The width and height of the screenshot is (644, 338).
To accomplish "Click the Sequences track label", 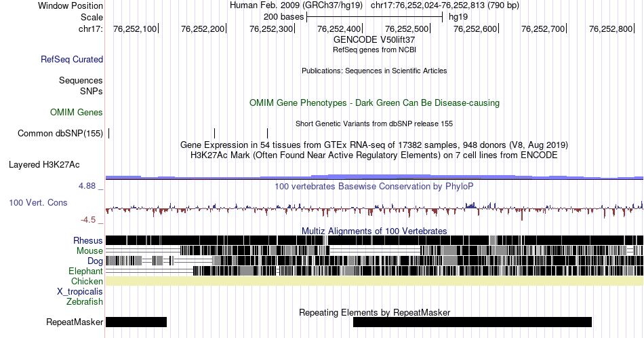I will coord(81,80).
